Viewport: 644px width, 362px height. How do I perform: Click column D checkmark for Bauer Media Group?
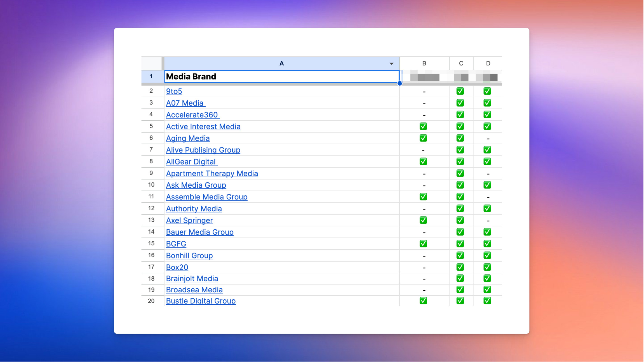[487, 232]
